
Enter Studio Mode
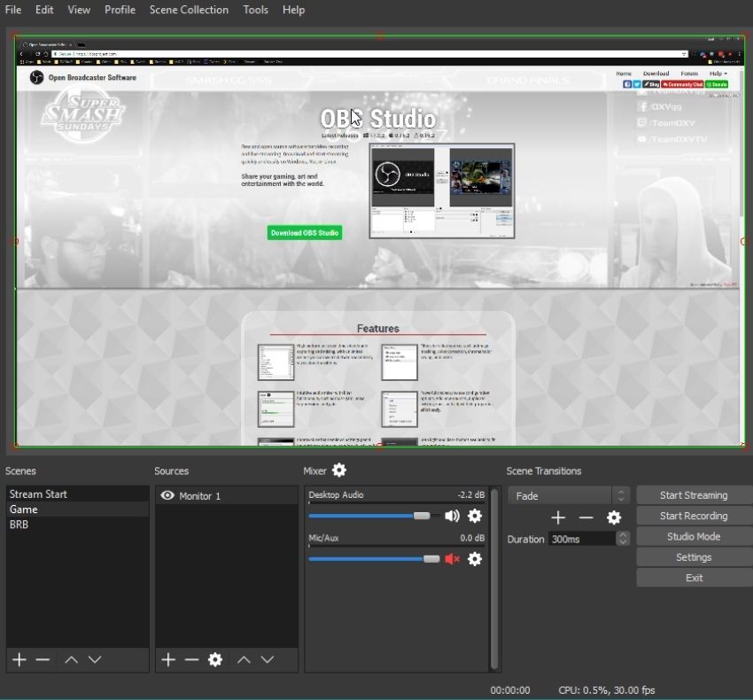pyautogui.click(x=693, y=537)
